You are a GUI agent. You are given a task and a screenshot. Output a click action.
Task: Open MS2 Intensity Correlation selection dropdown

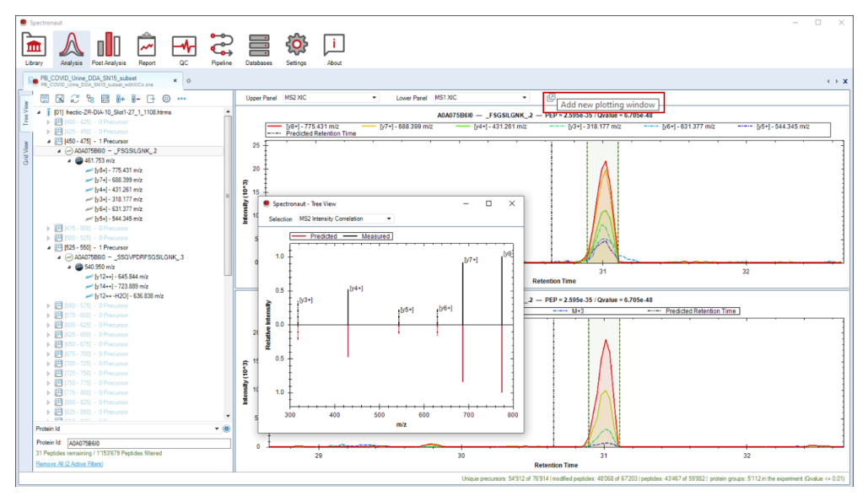pos(346,219)
